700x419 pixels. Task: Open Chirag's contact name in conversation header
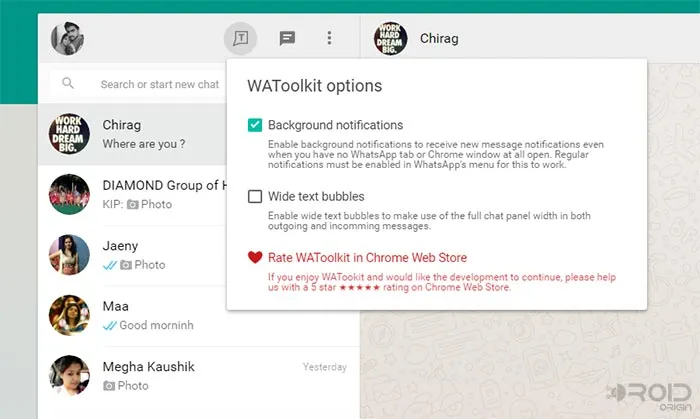click(439, 39)
